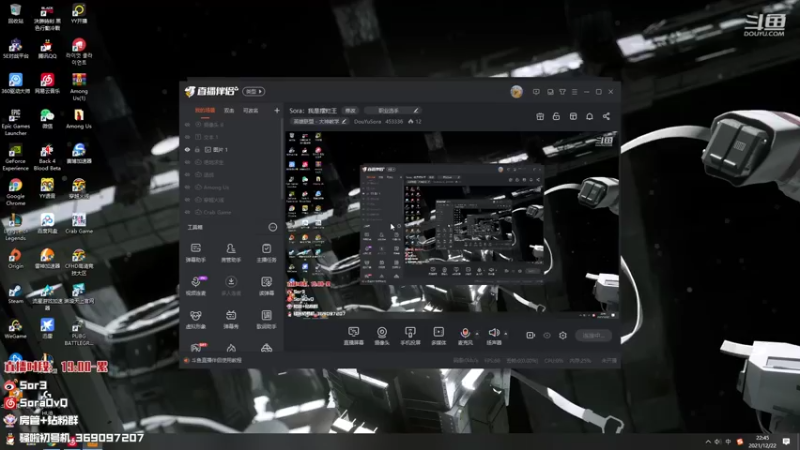The image size is (800, 450).
Task: Toggle visibility of the 摄像头 layer row
Action: (x=187, y=124)
